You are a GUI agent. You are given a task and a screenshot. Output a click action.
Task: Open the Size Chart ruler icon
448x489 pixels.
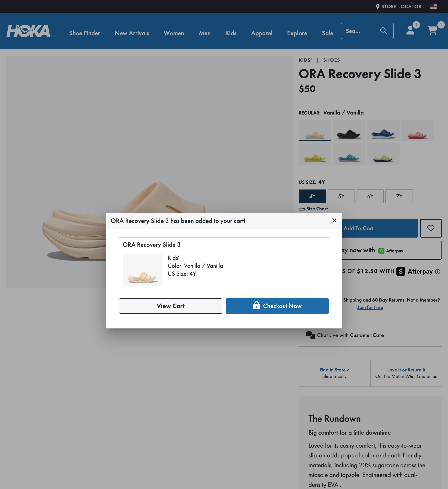click(x=302, y=209)
